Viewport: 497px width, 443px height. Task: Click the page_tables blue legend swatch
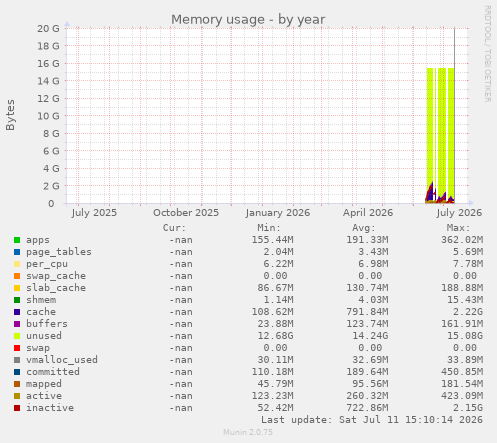click(17, 252)
